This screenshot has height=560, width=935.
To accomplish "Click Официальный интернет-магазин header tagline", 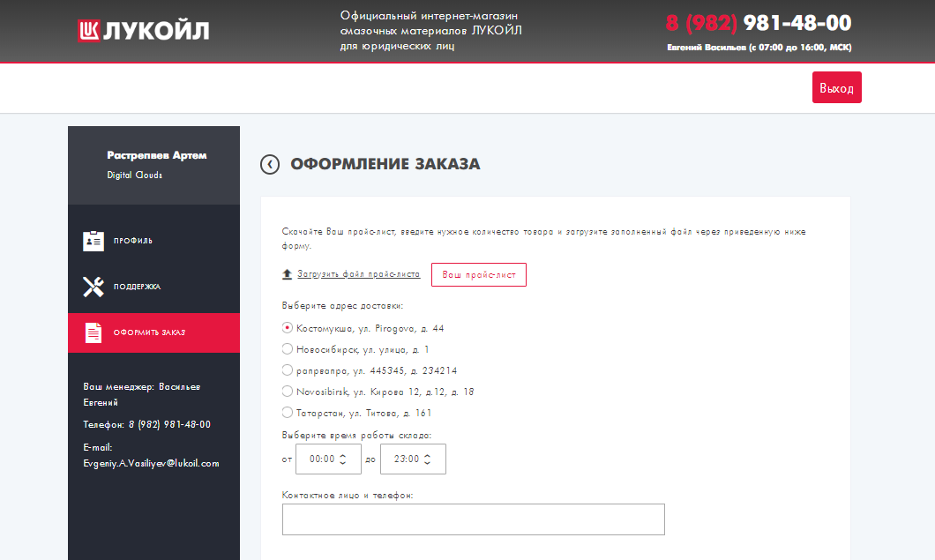I will [x=430, y=30].
